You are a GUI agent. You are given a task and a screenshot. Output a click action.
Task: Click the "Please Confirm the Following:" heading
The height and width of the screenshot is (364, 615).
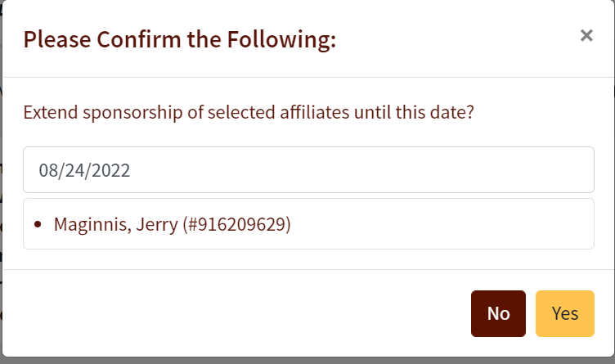pyautogui.click(x=180, y=38)
